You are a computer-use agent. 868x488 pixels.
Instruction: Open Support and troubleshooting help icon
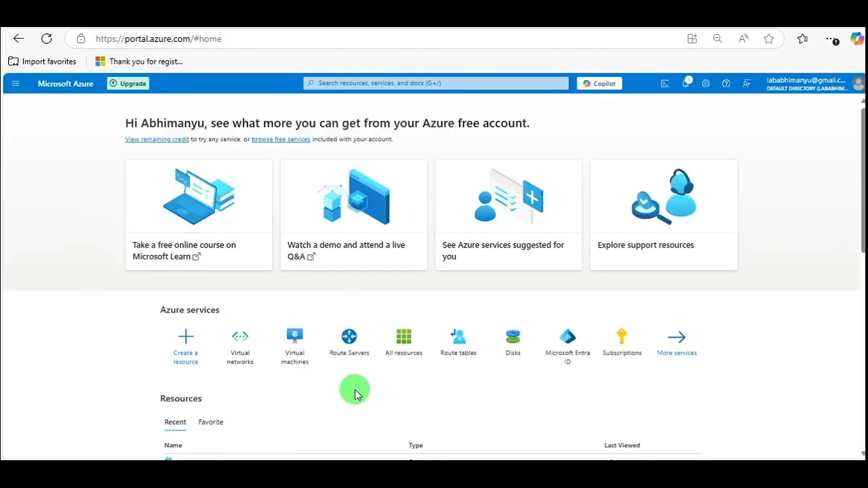coord(726,83)
